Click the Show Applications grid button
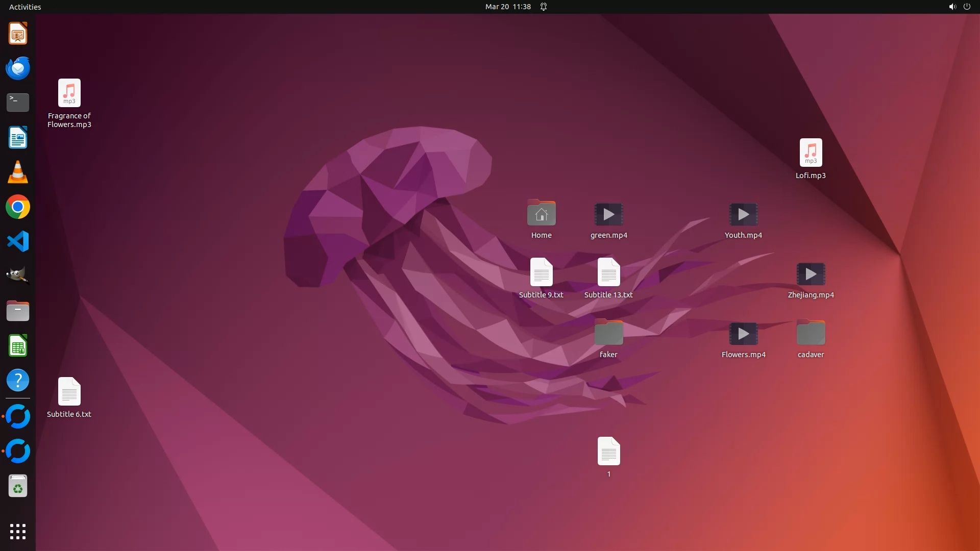The width and height of the screenshot is (980, 551). click(18, 532)
